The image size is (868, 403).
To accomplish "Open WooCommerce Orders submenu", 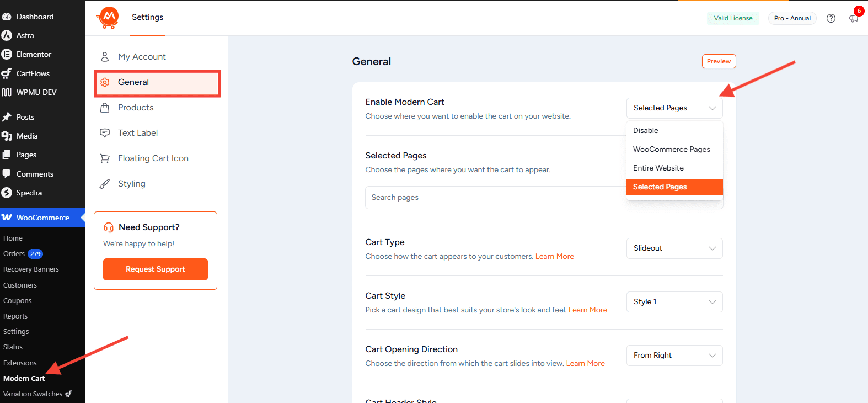I will coord(14,254).
